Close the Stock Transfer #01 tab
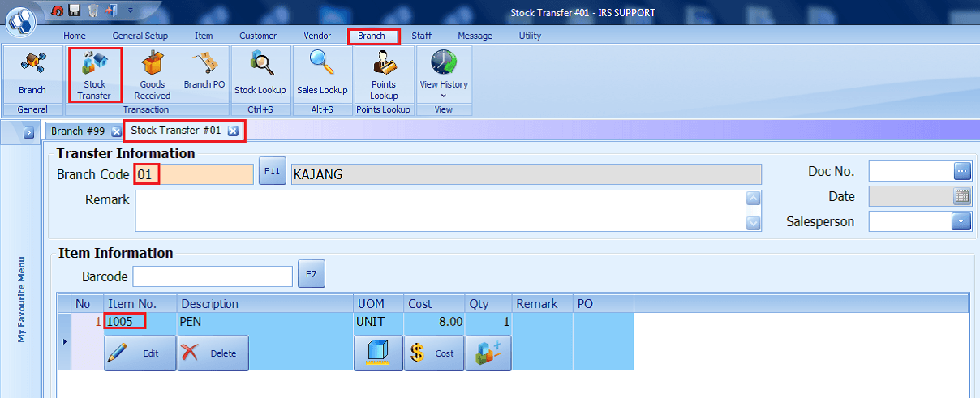 pyautogui.click(x=233, y=131)
